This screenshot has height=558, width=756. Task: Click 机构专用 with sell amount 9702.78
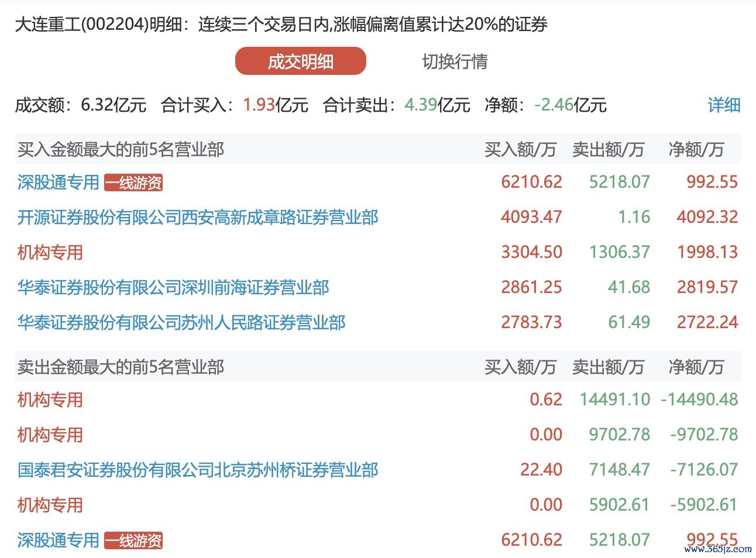click(50, 435)
